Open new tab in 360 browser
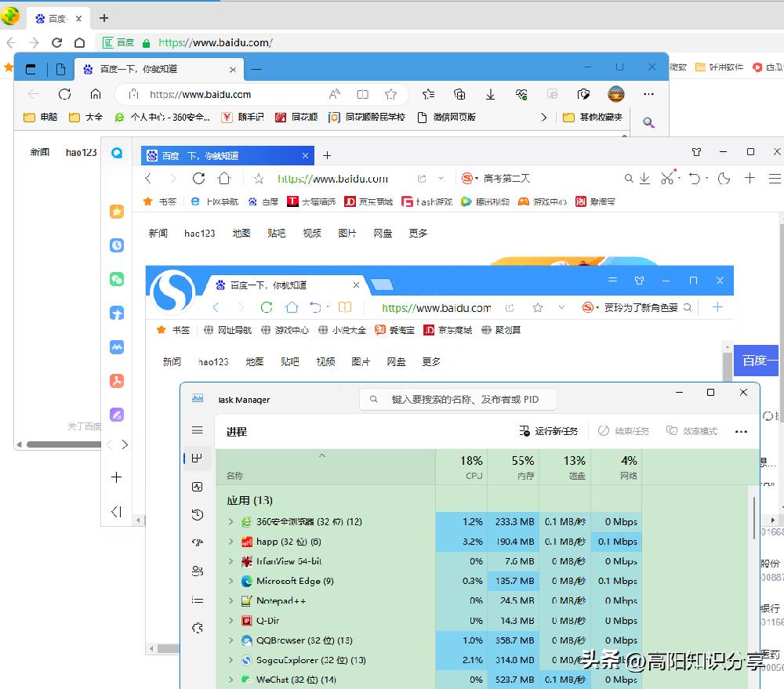Viewport: 784px width, 689px height. pyautogui.click(x=103, y=18)
